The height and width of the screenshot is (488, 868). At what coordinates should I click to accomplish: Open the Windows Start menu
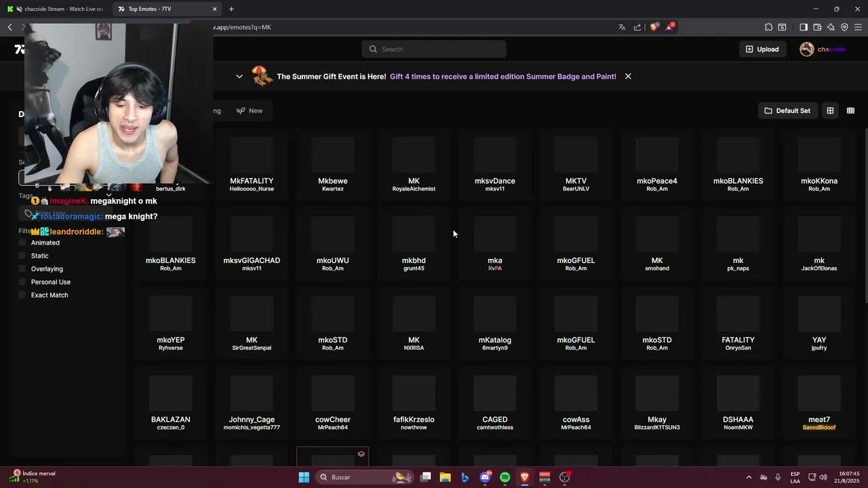[x=304, y=477]
